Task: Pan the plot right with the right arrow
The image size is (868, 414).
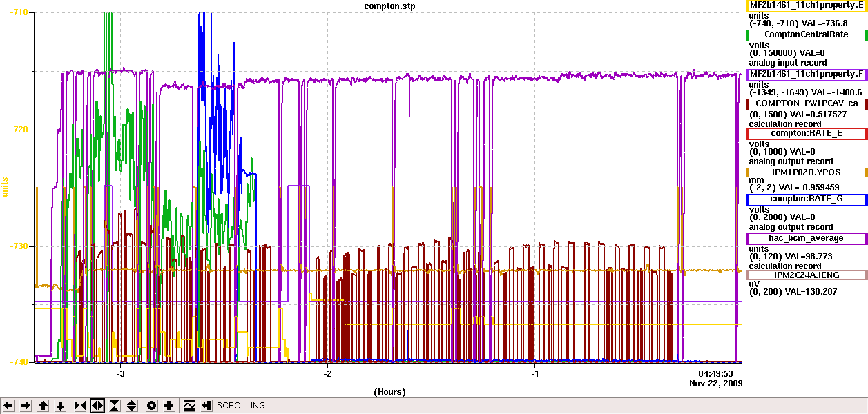Action: coord(26,406)
